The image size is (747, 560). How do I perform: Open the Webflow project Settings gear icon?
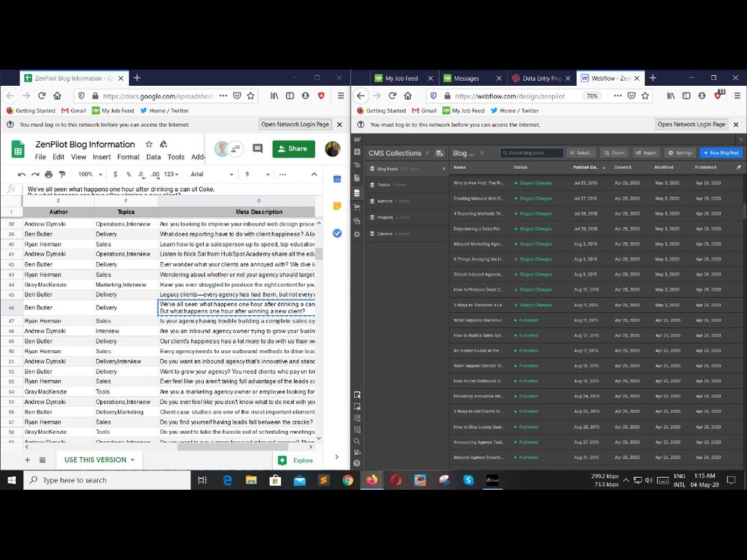[357, 234]
